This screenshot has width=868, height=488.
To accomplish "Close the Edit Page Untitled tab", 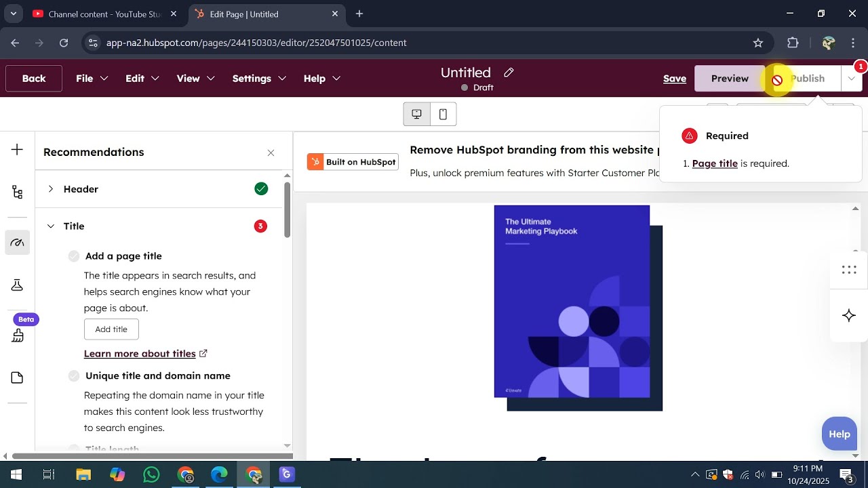I will (335, 14).
